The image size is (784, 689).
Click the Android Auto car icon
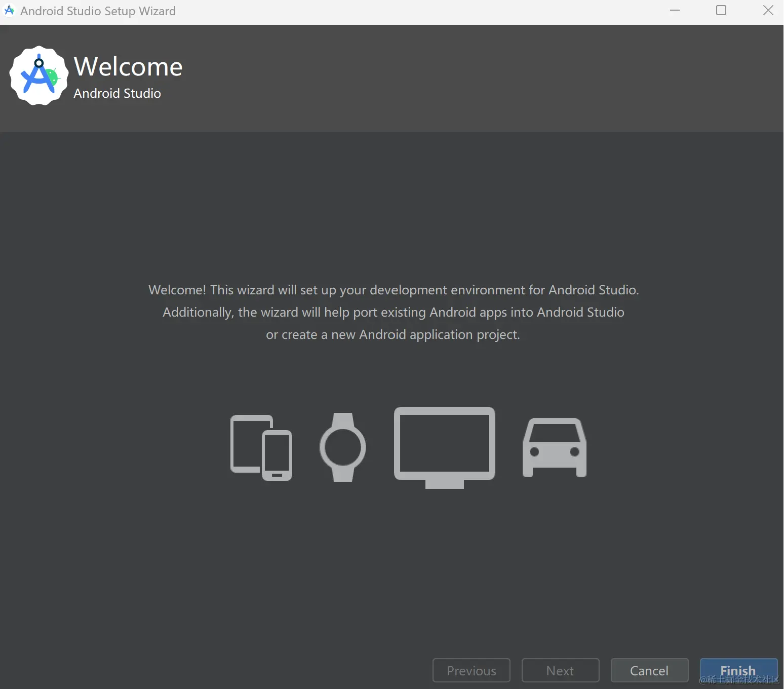pos(555,447)
